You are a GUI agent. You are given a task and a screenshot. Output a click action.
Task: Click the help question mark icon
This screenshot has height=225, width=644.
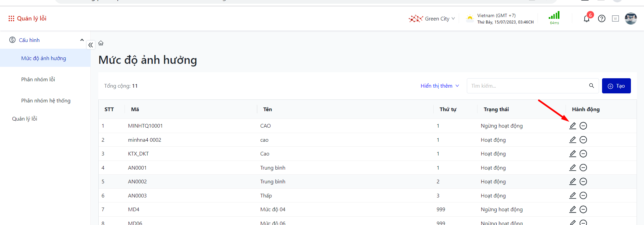(x=601, y=19)
